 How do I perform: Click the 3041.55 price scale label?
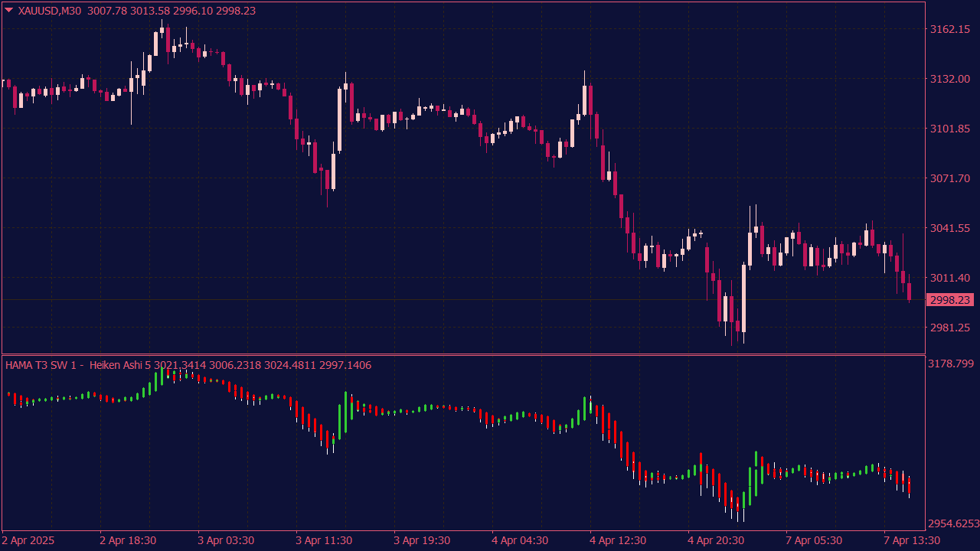pos(949,228)
